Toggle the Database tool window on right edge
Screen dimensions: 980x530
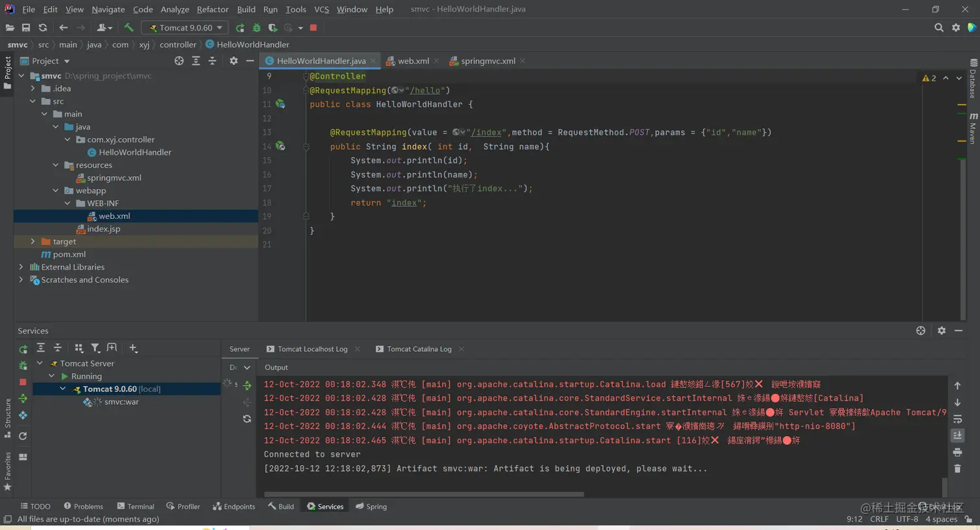point(973,78)
